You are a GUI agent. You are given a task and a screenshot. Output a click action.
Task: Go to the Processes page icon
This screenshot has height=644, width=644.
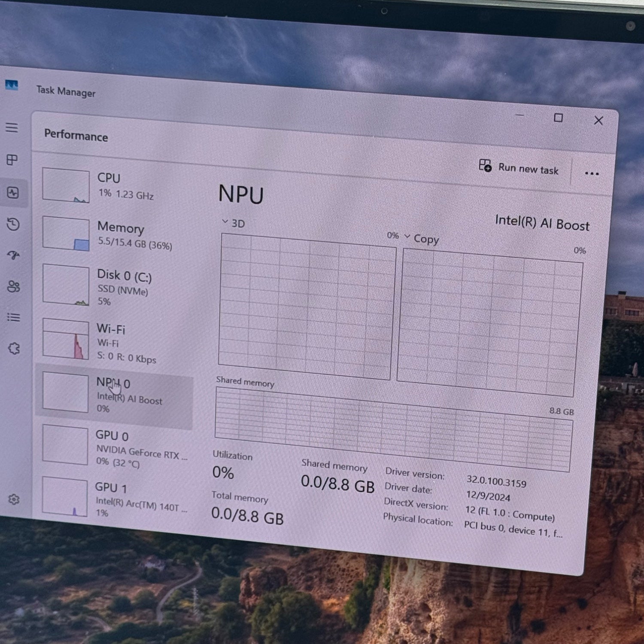coord(12,160)
